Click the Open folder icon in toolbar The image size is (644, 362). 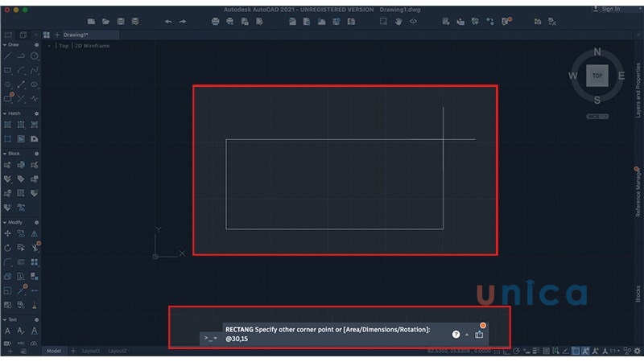click(106, 22)
